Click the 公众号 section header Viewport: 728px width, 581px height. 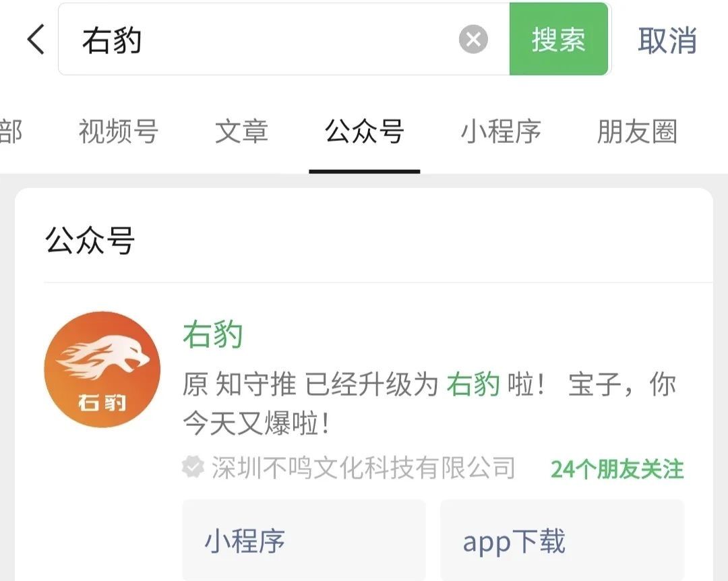pos(90,241)
